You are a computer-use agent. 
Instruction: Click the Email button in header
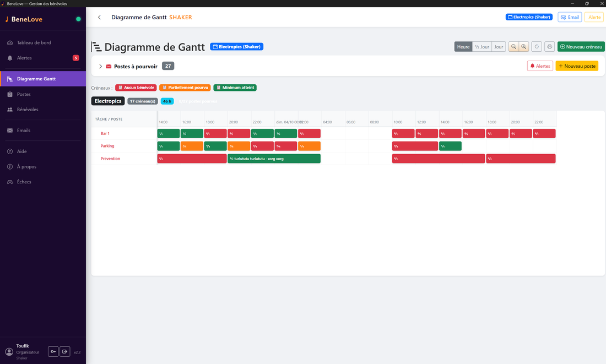click(x=570, y=17)
